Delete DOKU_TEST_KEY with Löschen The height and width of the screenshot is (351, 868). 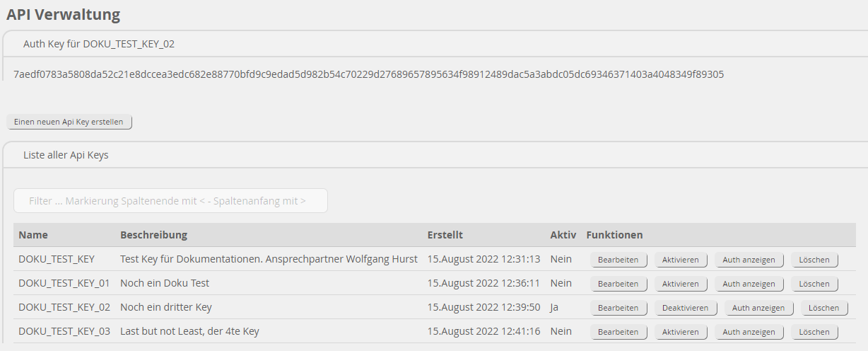[x=814, y=260]
